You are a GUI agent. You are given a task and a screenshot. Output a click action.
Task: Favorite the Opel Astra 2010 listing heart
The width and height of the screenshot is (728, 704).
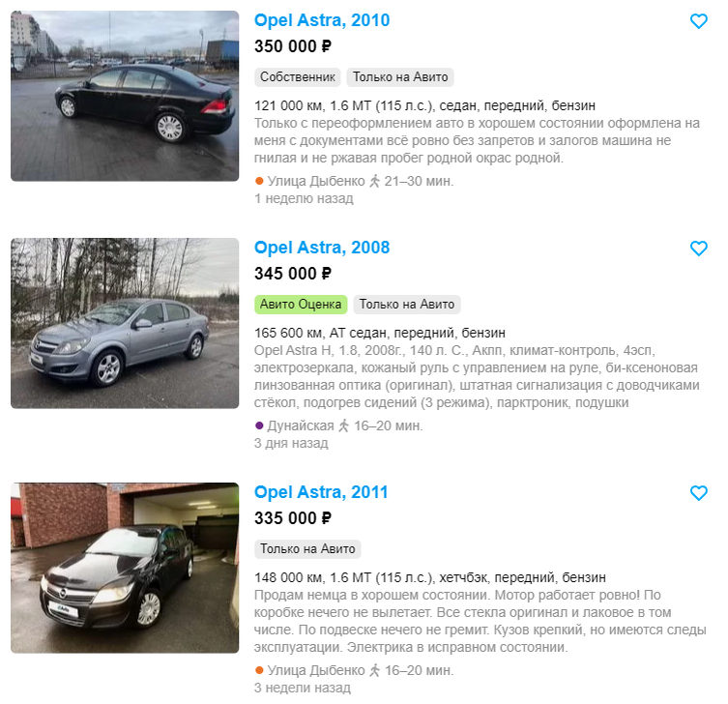698,21
